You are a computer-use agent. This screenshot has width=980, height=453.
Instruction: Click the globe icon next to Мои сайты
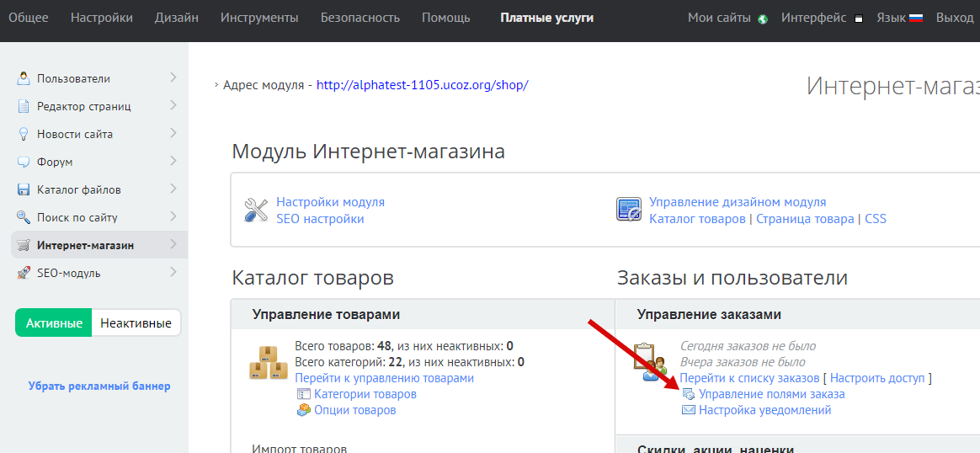[763, 19]
